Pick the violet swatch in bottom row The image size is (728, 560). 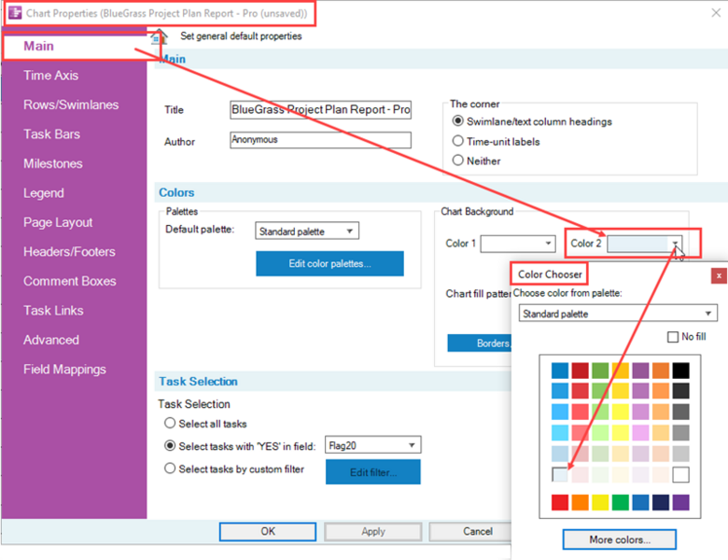pyautogui.click(x=681, y=502)
